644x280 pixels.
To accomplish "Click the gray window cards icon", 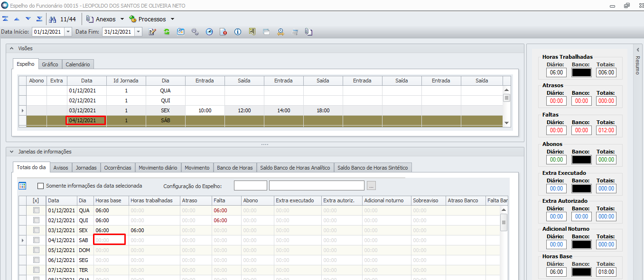I will (266, 32).
